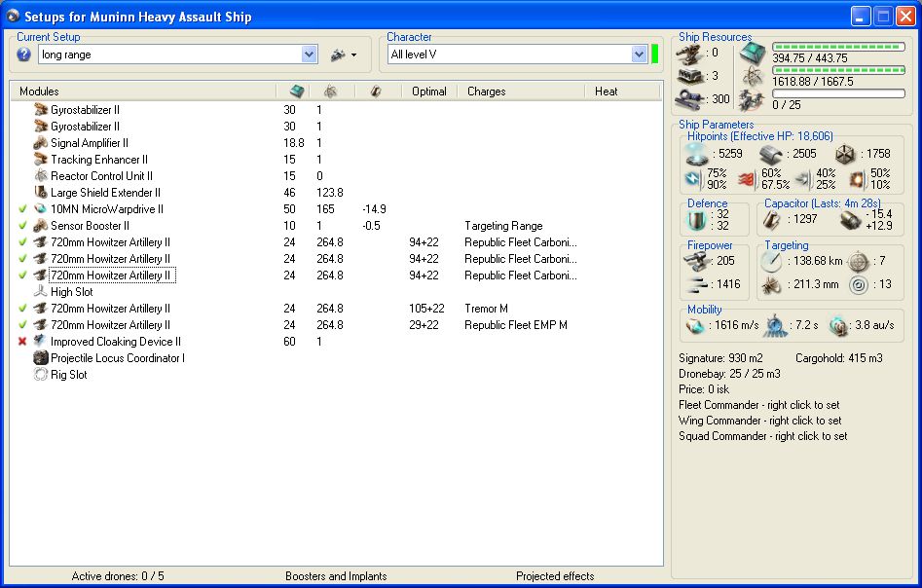Click the Republic Fleet EMP M charge

coord(516,324)
